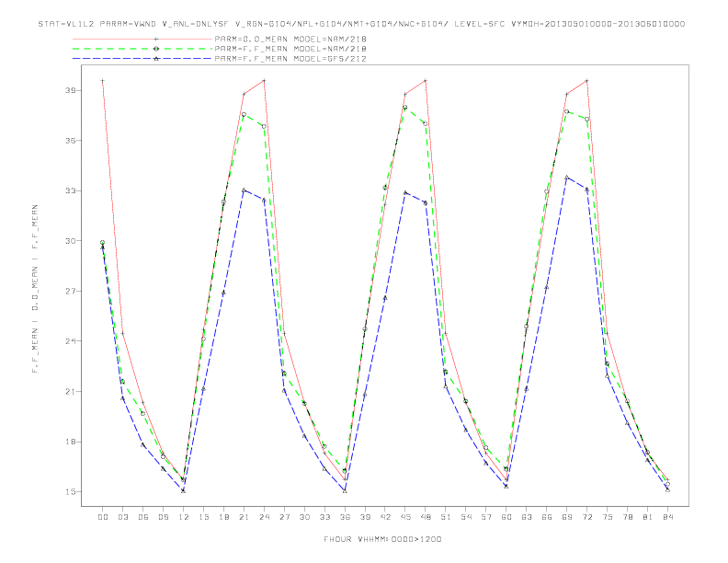Viewport: 728px width, 563px height.
Task: Click x-axis hour label 48
Action: click(x=426, y=517)
